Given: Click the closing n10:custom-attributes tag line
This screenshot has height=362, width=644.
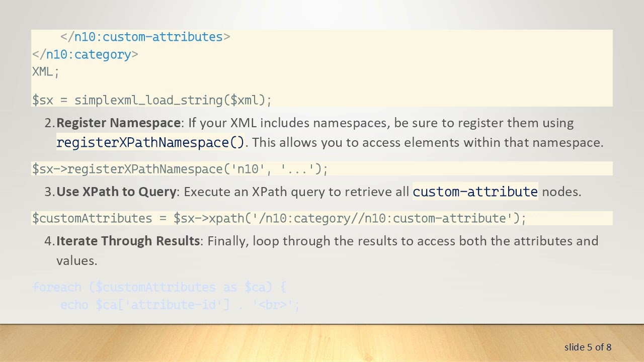Looking at the screenshot, I should (x=145, y=37).
